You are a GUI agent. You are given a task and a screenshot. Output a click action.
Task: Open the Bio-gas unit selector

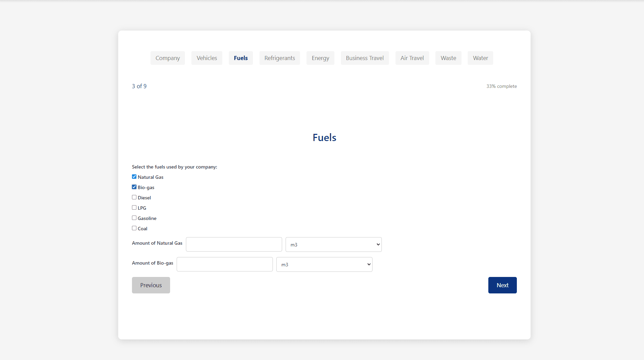point(324,264)
